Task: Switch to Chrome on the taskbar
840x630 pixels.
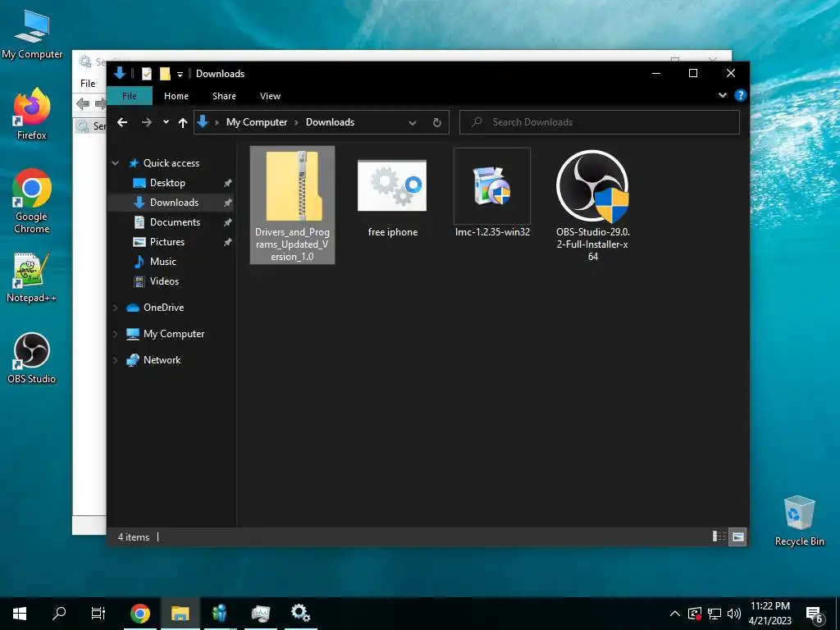Action: [139, 614]
